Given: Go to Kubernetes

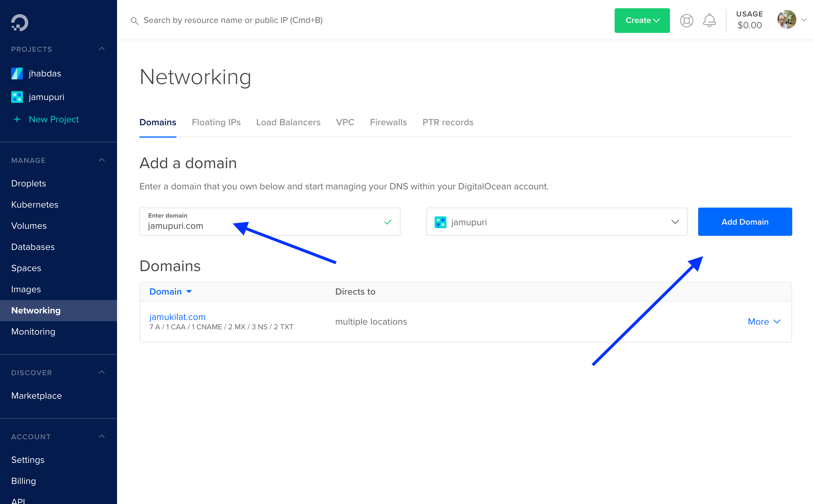Looking at the screenshot, I should (35, 205).
